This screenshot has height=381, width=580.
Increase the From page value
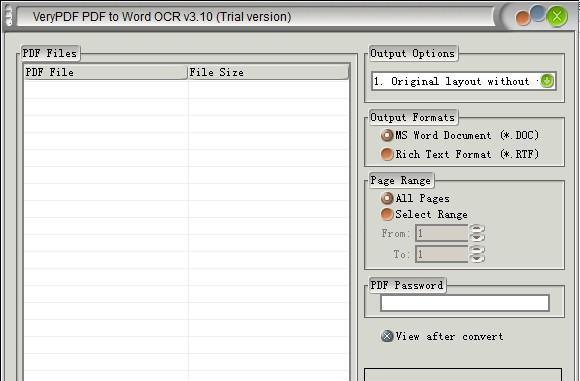tap(477, 229)
